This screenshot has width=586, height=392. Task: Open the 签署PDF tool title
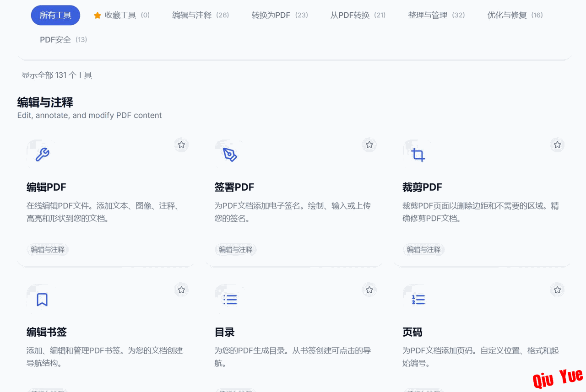point(234,187)
